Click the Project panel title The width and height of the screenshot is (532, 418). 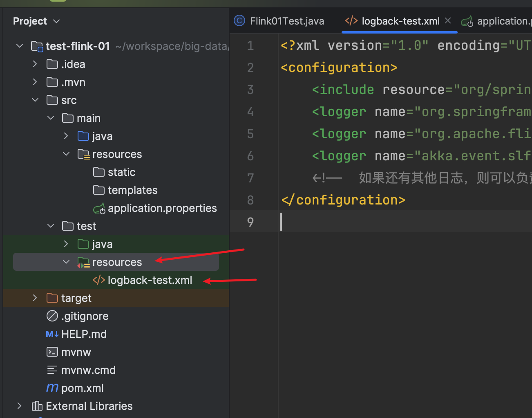(x=30, y=21)
